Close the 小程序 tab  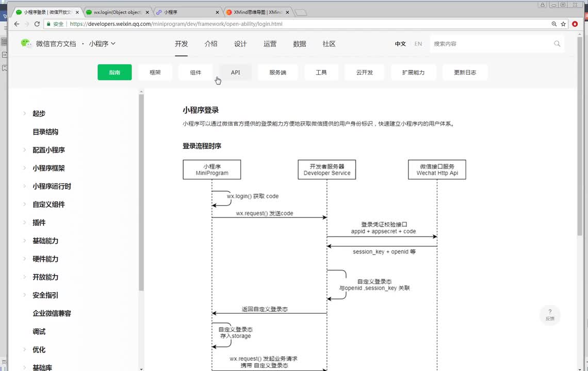coord(217,12)
